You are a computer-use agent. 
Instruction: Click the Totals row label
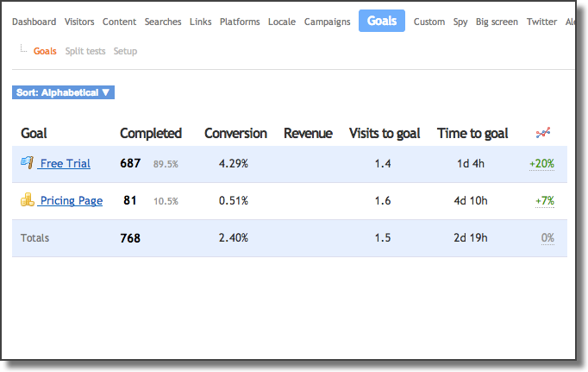[x=34, y=238]
